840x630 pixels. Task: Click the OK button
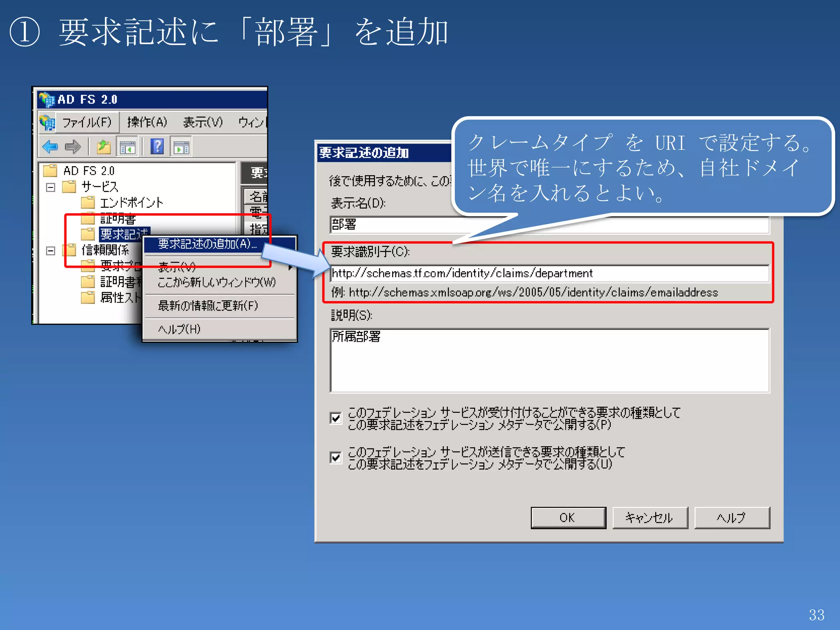pyautogui.click(x=568, y=518)
